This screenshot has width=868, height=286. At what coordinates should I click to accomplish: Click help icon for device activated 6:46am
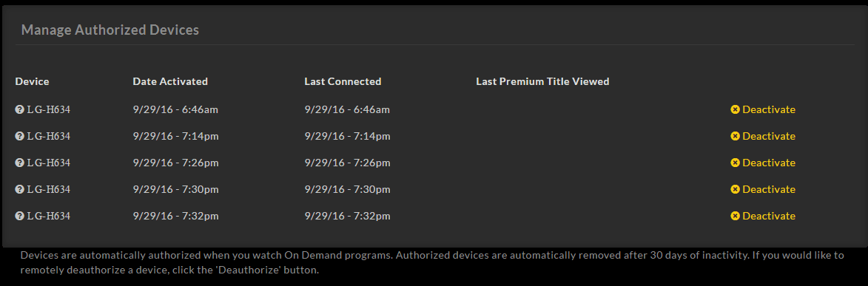[19, 109]
